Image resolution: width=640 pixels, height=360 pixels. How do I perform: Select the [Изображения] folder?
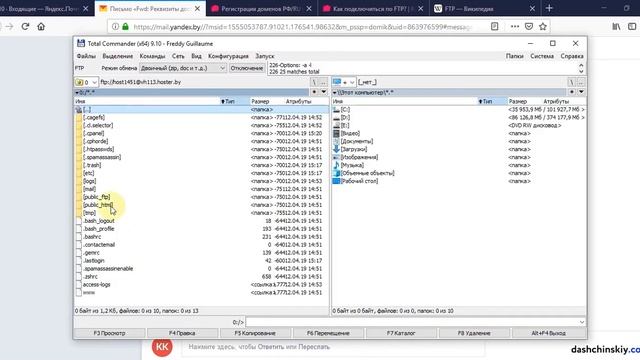[x=459, y=157]
